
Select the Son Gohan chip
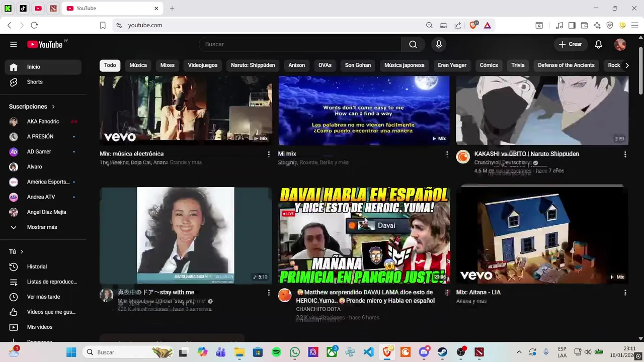pyautogui.click(x=358, y=65)
